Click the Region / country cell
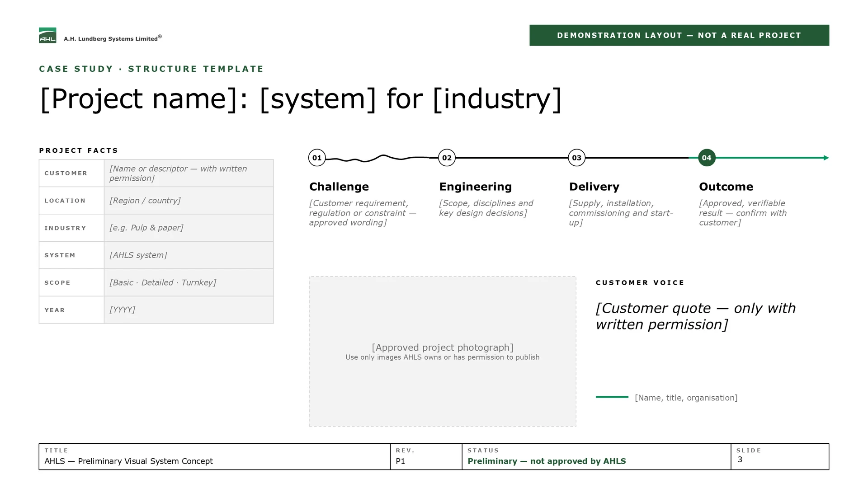The width and height of the screenshot is (868, 488). coord(189,201)
